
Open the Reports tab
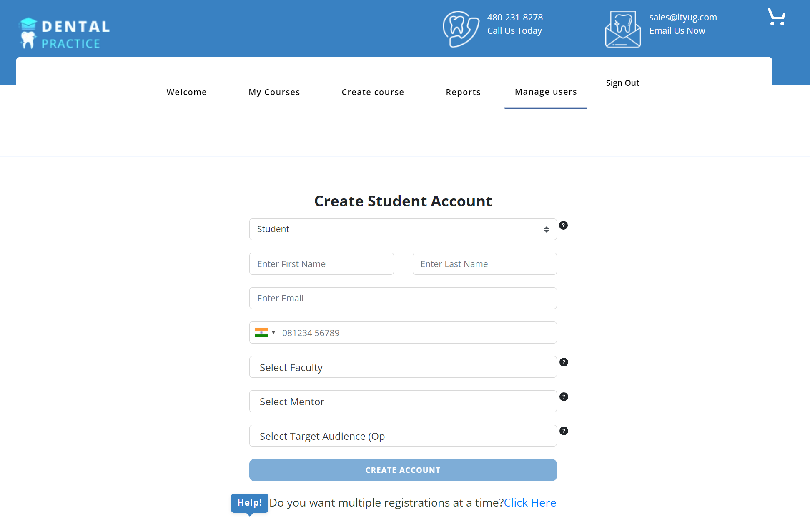tap(463, 92)
